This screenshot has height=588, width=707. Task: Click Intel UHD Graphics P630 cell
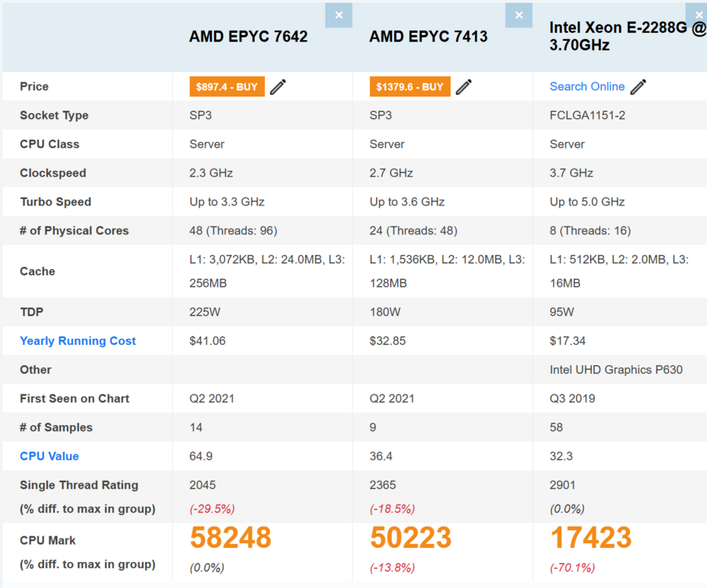[x=616, y=370]
